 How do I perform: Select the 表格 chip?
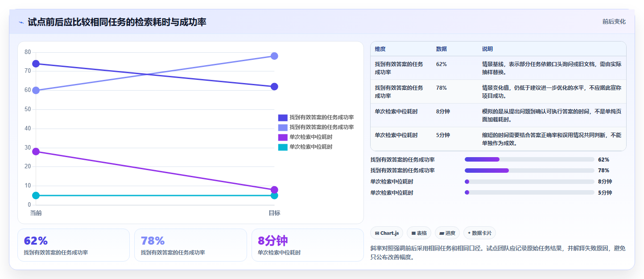pos(419,233)
